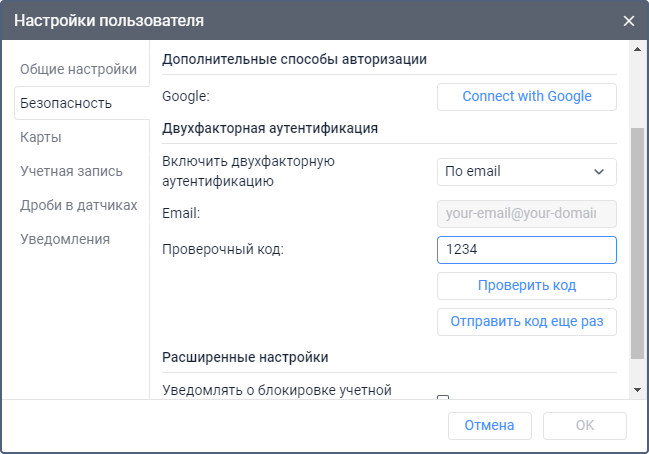Click the greyed-out Email address field
The width and height of the screenshot is (649, 454).
tap(526, 213)
